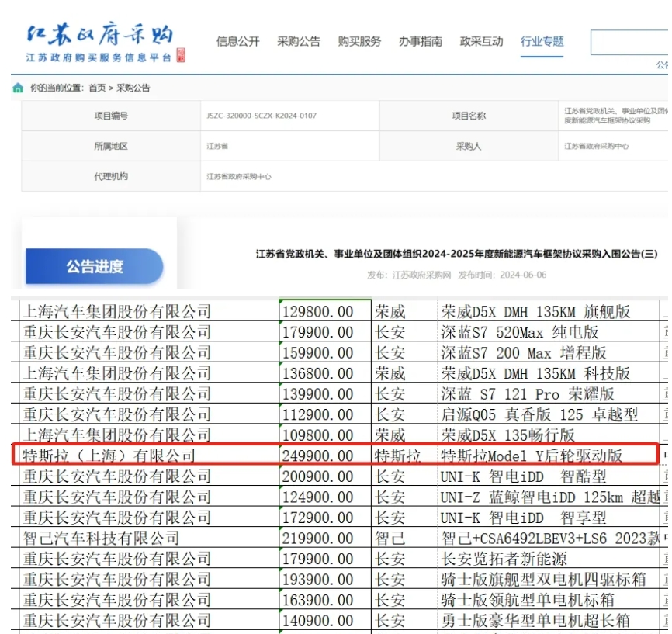Select cell 智己+CSA6492LBEV3+LS6 2023款
This screenshot has height=634, width=672.
pos(549,538)
